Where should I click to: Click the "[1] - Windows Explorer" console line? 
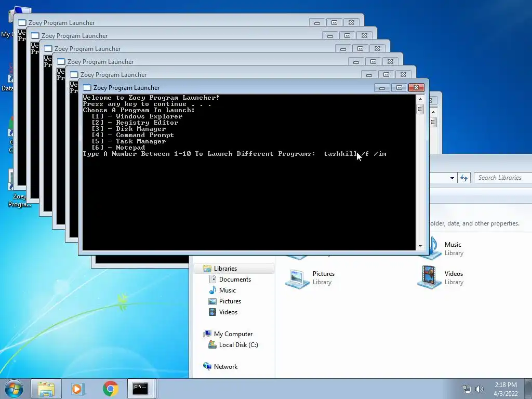[137, 116]
